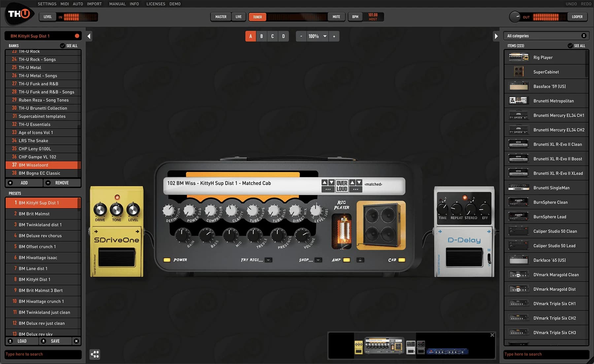
Task: Select the Rig Player item in the items list
Action: (546, 57)
